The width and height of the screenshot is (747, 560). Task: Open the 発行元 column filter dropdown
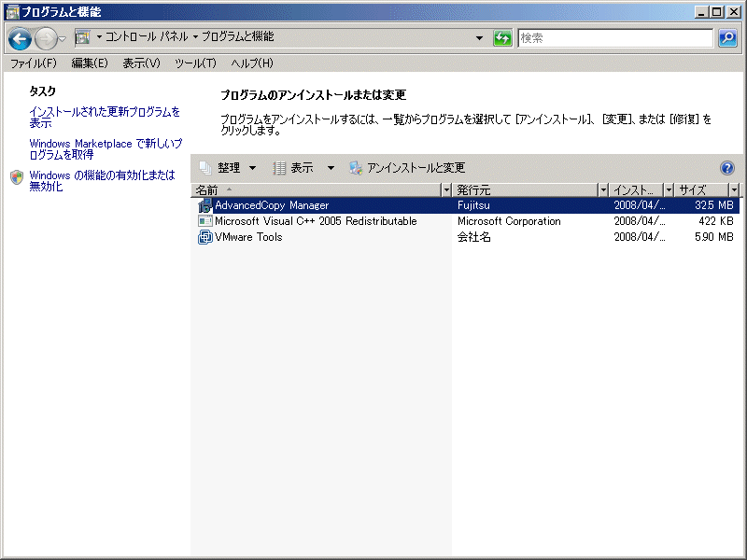602,190
